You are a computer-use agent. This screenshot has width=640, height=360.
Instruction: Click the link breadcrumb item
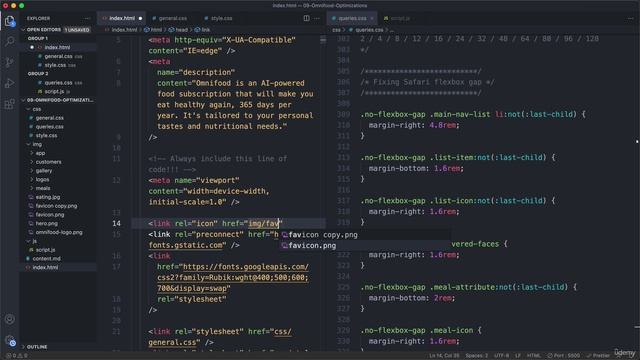(x=202, y=30)
